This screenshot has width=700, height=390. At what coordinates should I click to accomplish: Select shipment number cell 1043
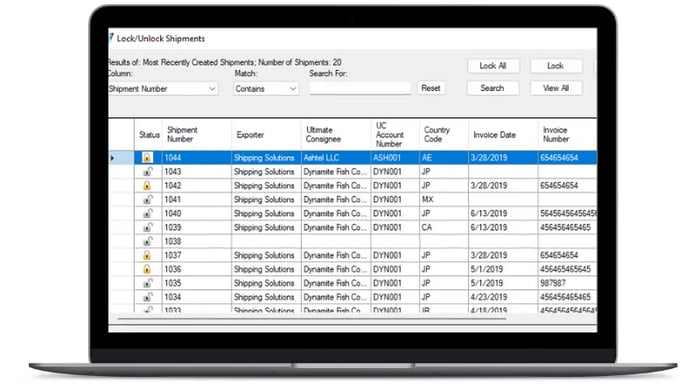click(x=196, y=171)
